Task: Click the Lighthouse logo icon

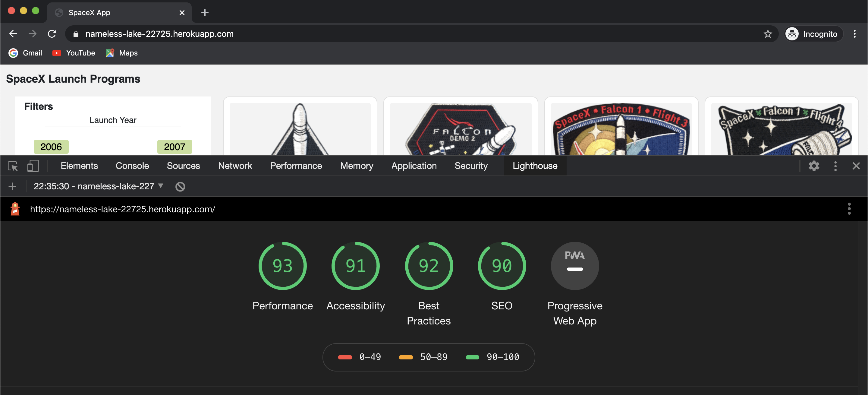Action: [15, 209]
